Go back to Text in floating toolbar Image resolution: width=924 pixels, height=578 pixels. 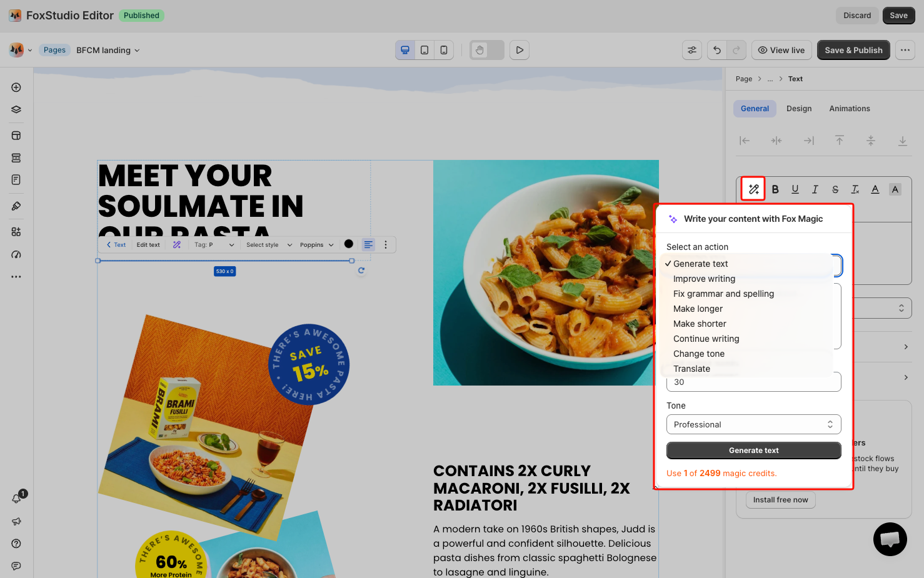click(116, 244)
